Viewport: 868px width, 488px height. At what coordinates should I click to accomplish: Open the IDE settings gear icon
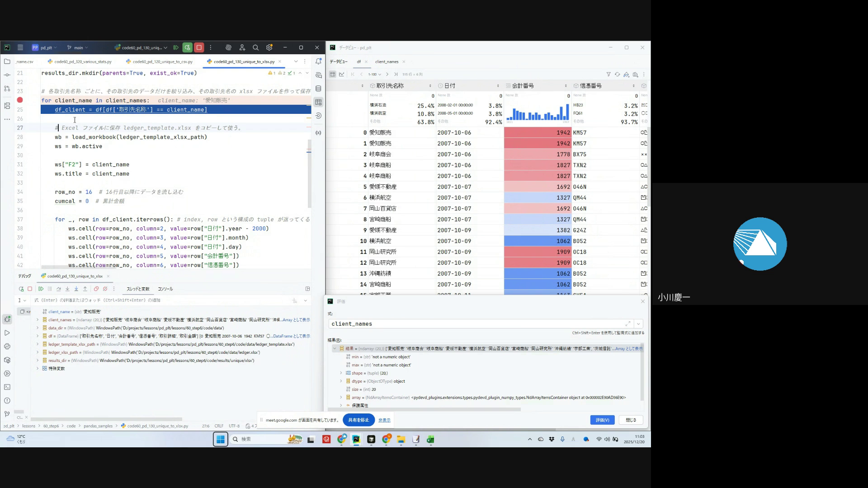(x=269, y=47)
